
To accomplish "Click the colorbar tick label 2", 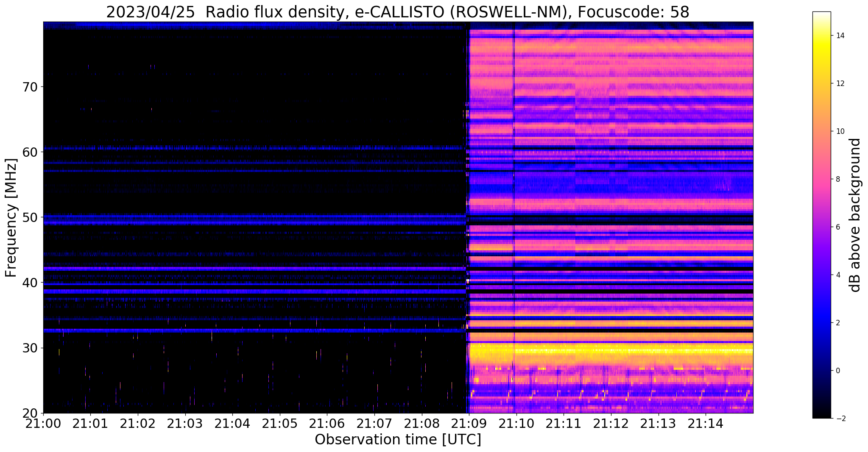I will (837, 323).
